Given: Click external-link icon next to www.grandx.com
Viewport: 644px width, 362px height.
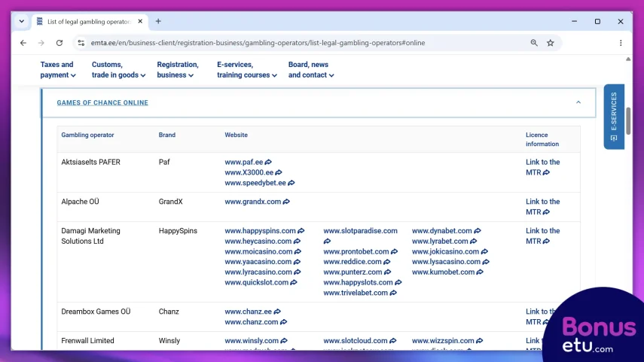Looking at the screenshot, I should point(286,202).
